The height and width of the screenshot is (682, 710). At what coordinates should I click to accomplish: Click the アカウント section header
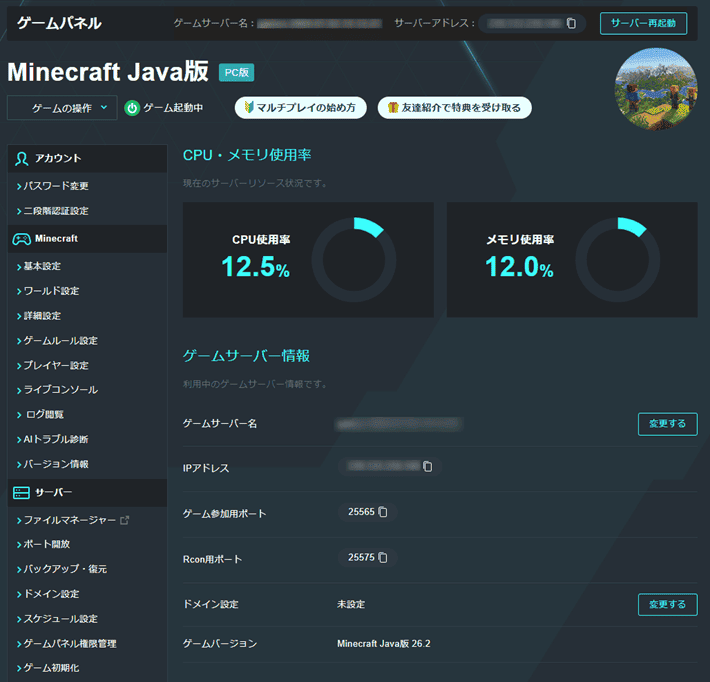(87, 158)
